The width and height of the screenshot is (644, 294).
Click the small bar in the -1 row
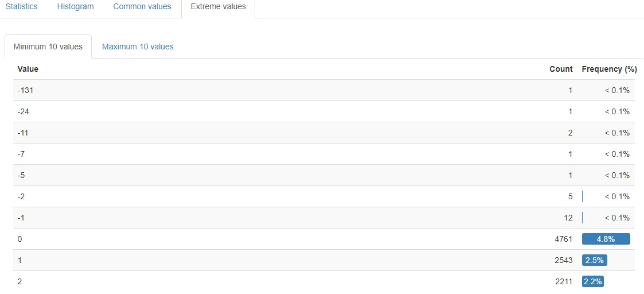(x=583, y=218)
